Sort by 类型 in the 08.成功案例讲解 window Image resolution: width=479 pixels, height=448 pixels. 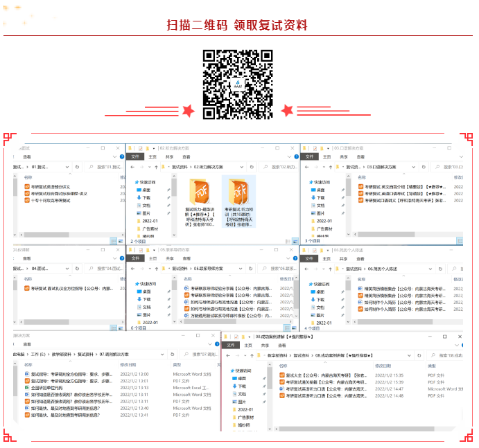click(432, 366)
